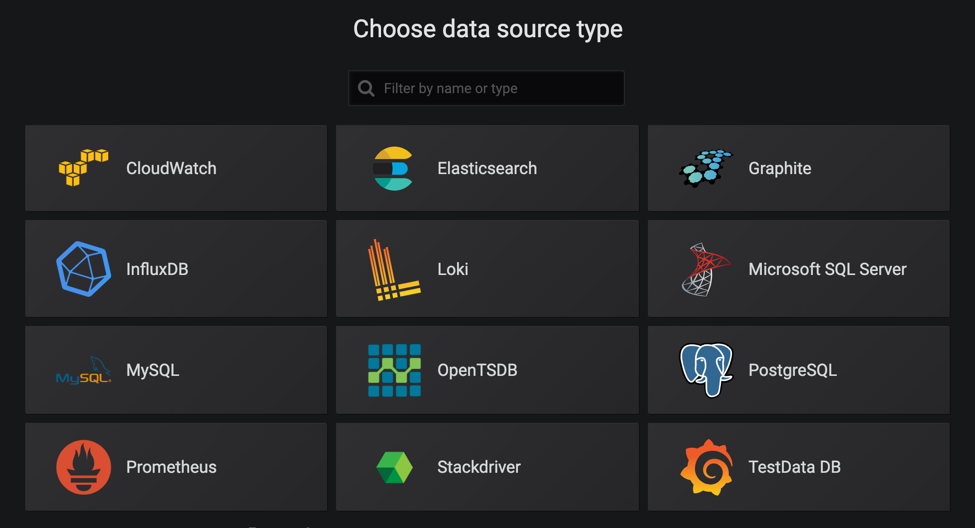975x528 pixels.
Task: Pick the MySQL label text
Action: [152, 370]
